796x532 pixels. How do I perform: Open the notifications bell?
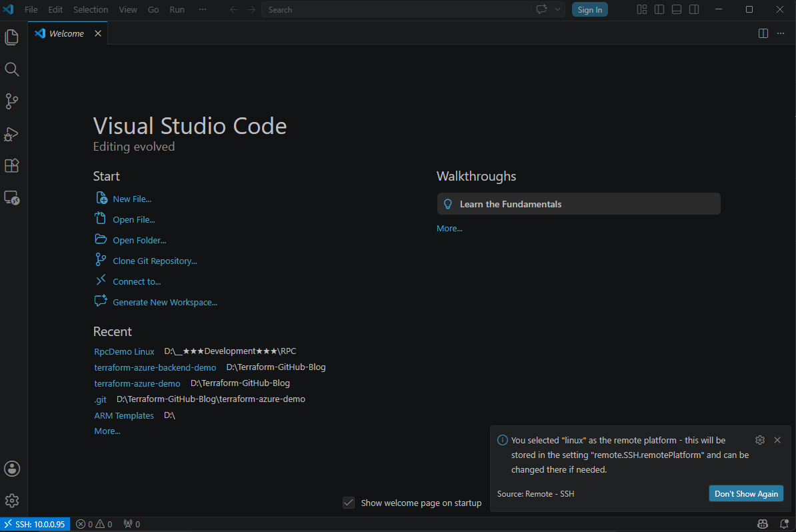pos(784,524)
